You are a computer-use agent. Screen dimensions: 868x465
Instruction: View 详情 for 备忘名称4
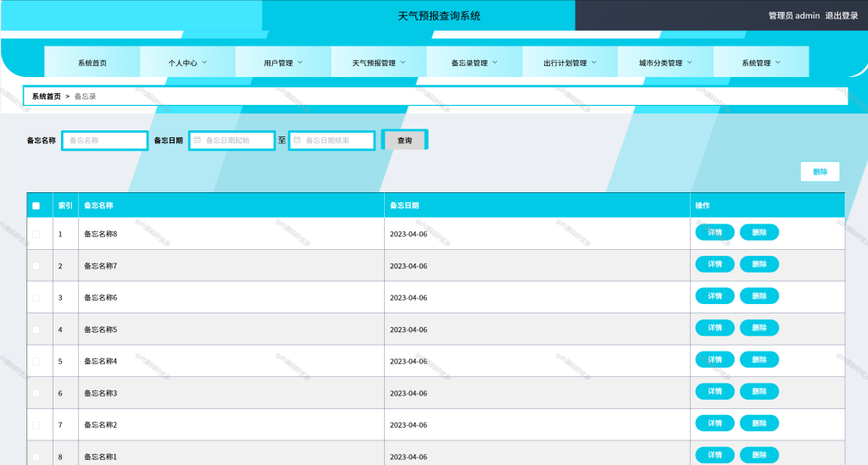[x=715, y=359]
